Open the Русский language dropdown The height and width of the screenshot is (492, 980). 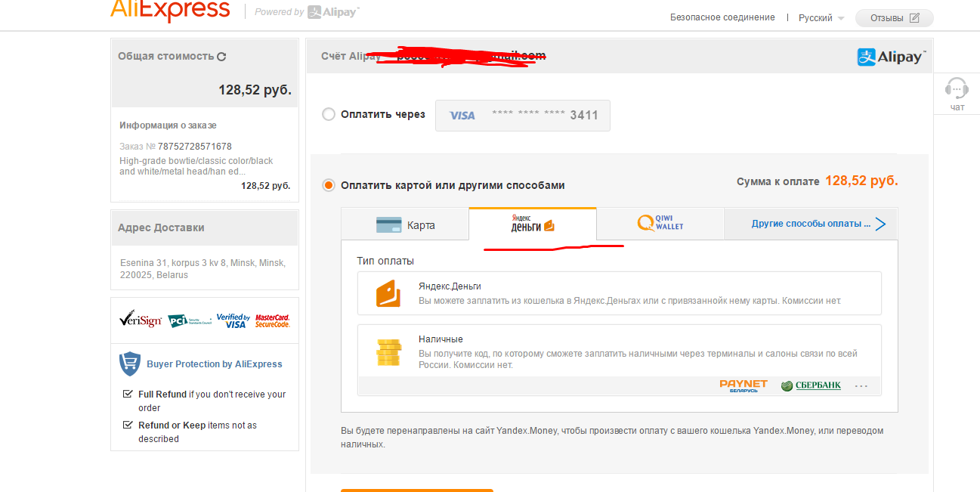(x=821, y=17)
